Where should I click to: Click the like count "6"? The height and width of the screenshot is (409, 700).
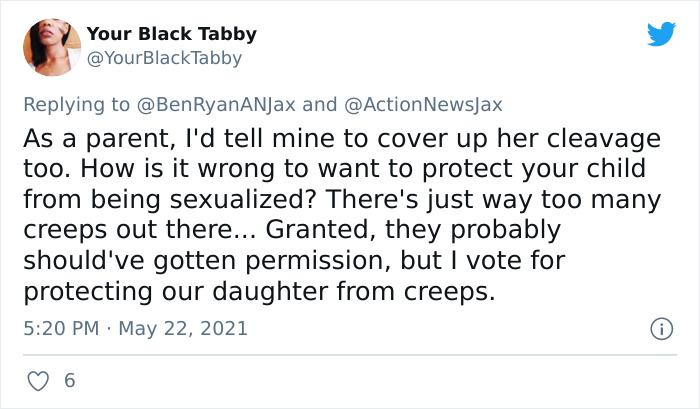(69, 381)
